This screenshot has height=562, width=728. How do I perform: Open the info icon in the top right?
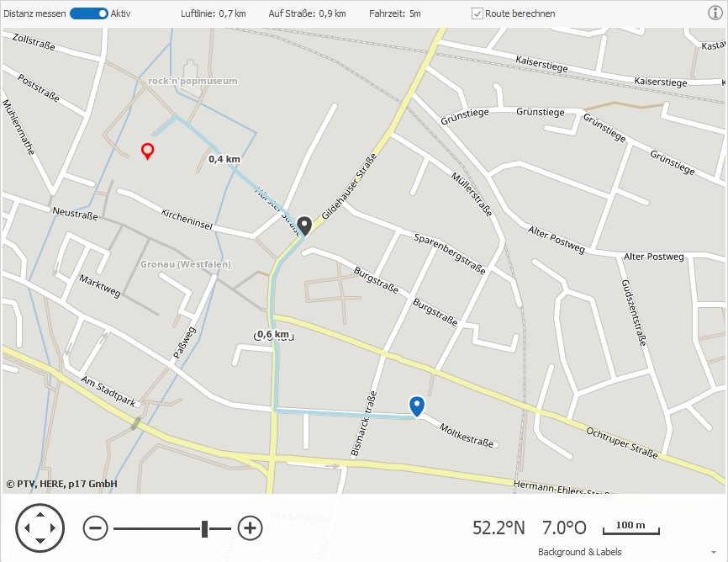[x=715, y=13]
